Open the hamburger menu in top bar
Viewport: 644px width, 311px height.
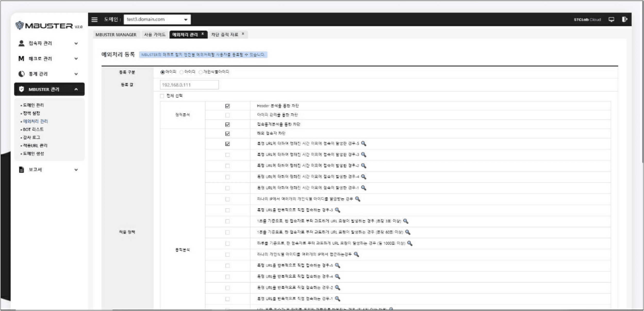[x=95, y=20]
